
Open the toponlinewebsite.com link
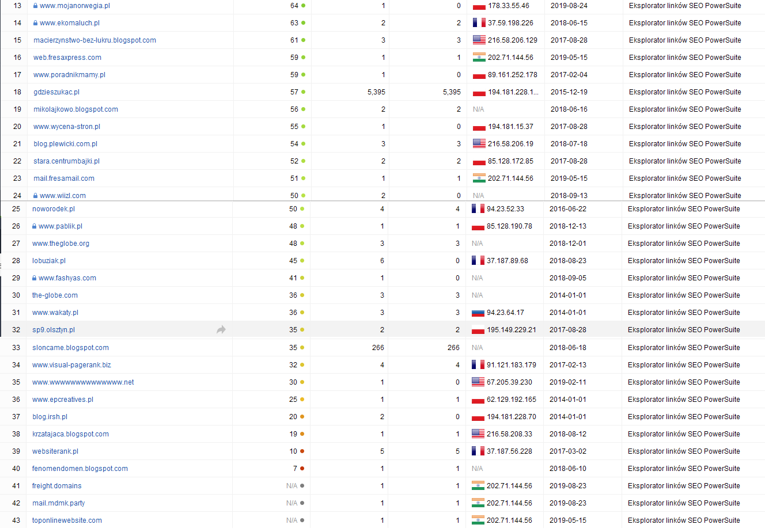coord(67,520)
